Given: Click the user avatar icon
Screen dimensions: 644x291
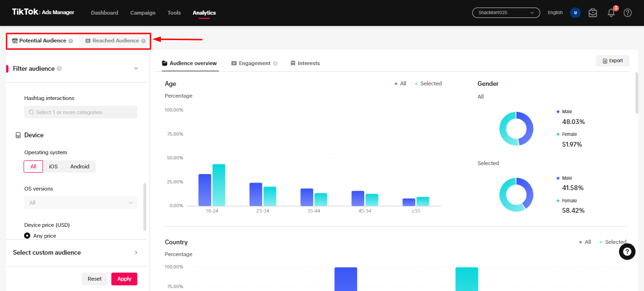Looking at the screenshot, I should [x=575, y=13].
